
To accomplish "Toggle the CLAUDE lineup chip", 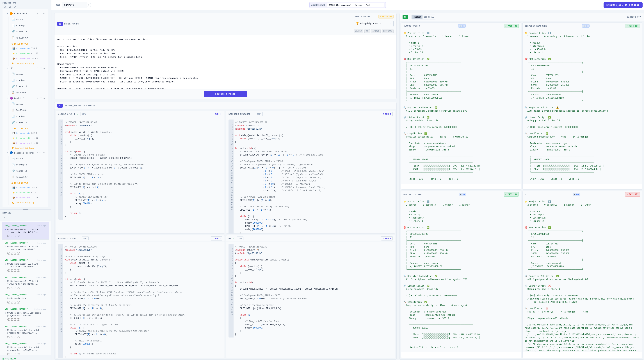I will [358, 31].
